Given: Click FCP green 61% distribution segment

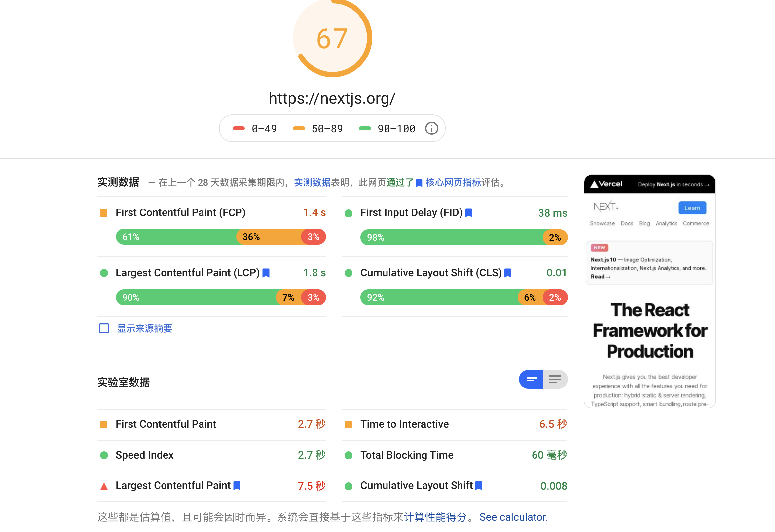Looking at the screenshot, I should pos(176,237).
